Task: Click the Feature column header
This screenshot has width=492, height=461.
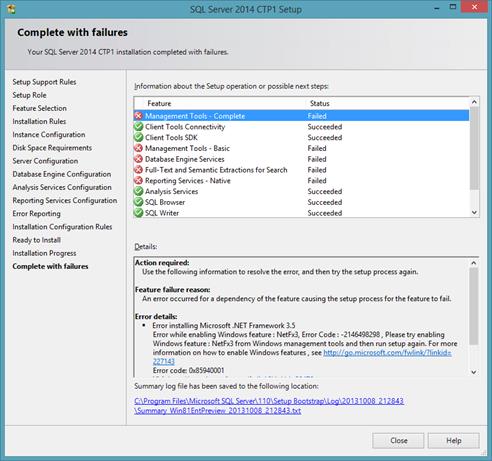Action: pyautogui.click(x=159, y=103)
